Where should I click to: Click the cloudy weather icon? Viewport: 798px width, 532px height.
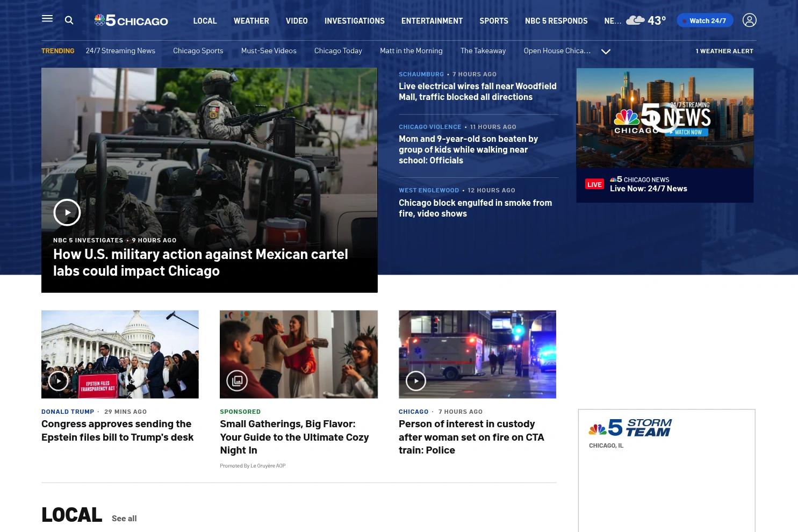(x=635, y=20)
